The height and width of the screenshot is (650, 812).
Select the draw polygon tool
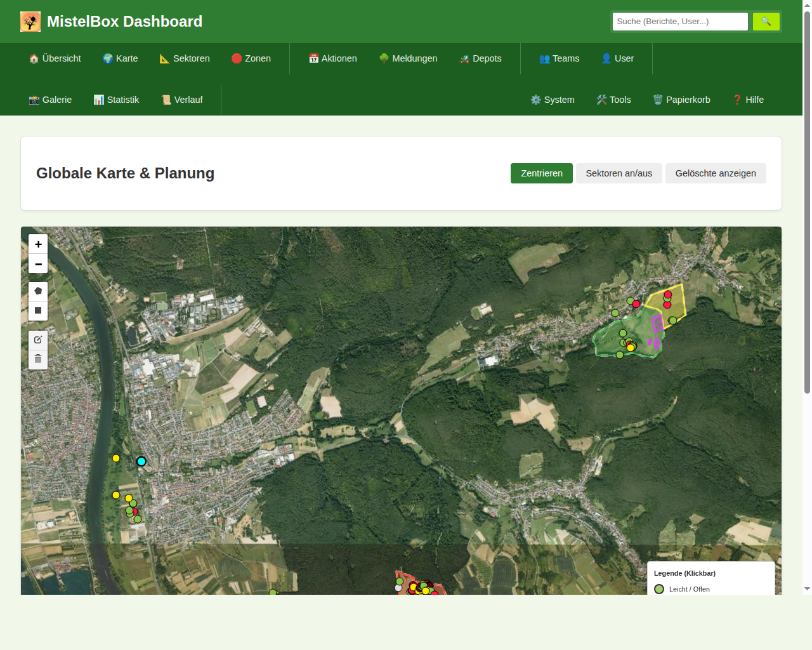[x=38, y=291]
